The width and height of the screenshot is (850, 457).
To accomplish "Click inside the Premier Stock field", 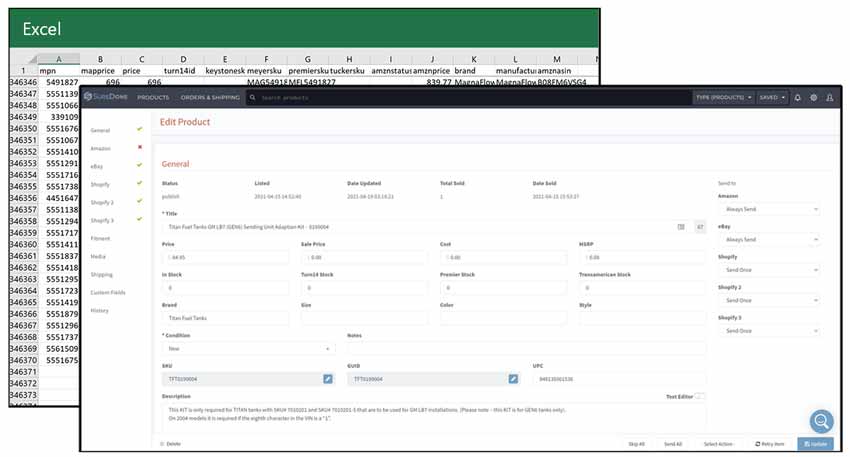I will point(503,288).
